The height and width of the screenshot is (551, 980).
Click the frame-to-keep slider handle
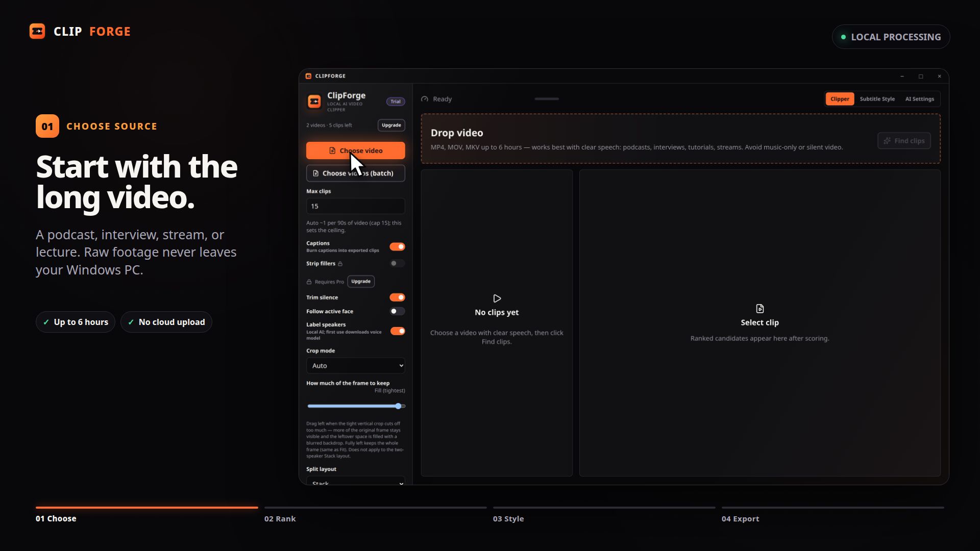point(398,406)
